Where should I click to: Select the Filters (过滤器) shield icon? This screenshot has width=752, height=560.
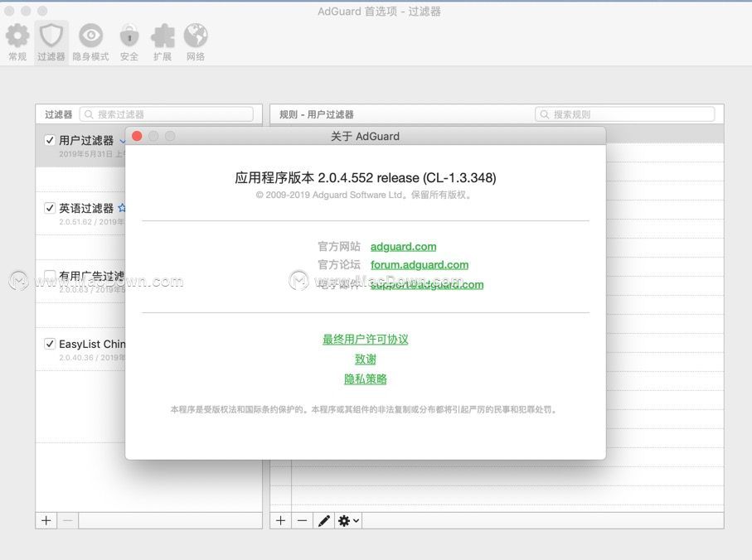[51, 36]
